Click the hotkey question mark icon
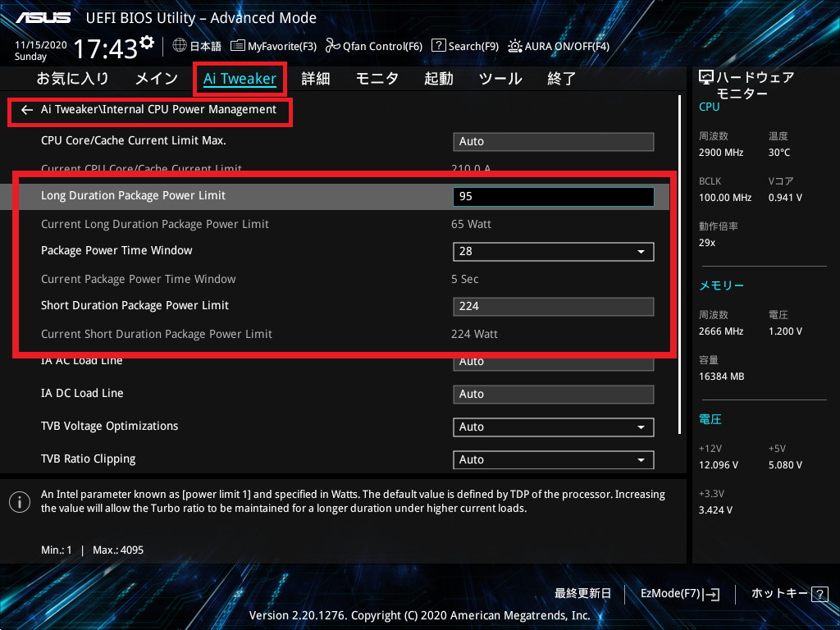Viewport: 840px width, 630px height. (819, 594)
